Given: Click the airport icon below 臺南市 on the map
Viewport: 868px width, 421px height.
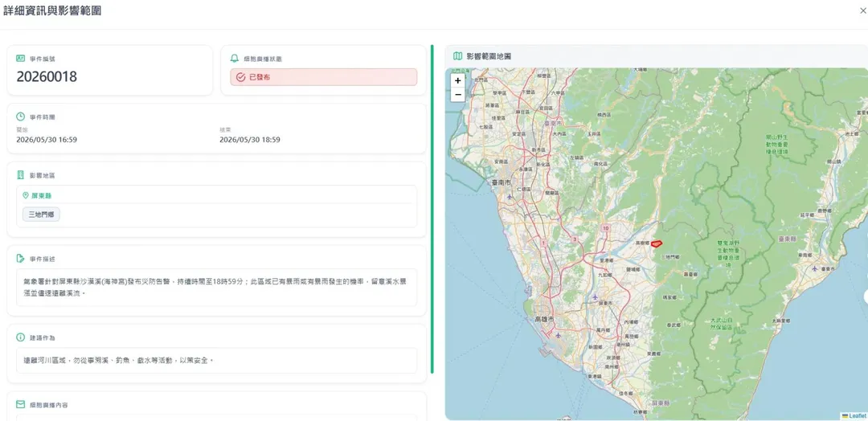Looking at the screenshot, I should pyautogui.click(x=510, y=196).
